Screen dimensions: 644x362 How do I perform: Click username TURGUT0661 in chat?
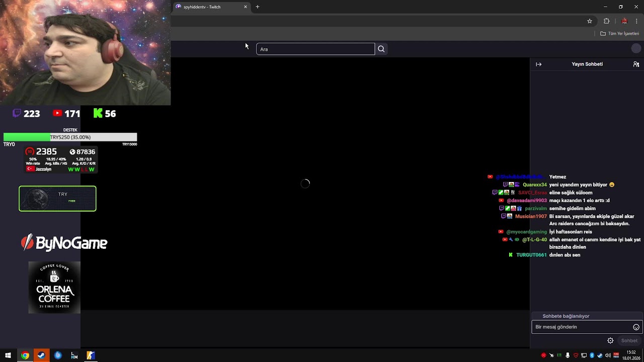pos(531,255)
